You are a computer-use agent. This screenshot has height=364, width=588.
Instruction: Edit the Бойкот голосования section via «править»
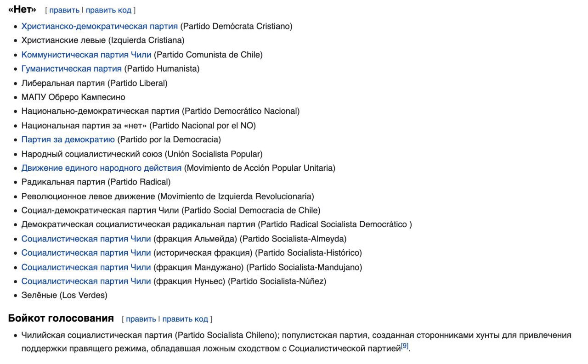tap(141, 319)
